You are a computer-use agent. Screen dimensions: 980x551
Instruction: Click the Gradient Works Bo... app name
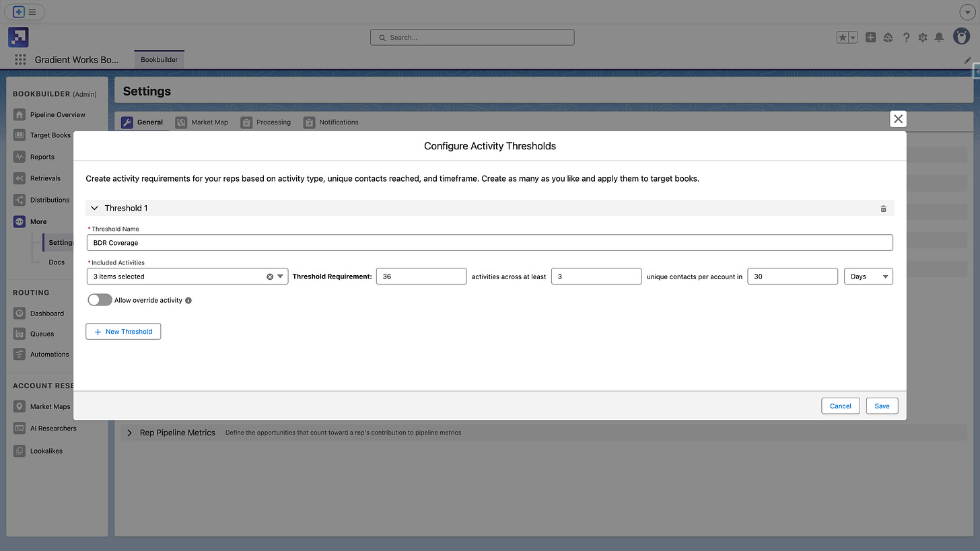tap(77, 60)
